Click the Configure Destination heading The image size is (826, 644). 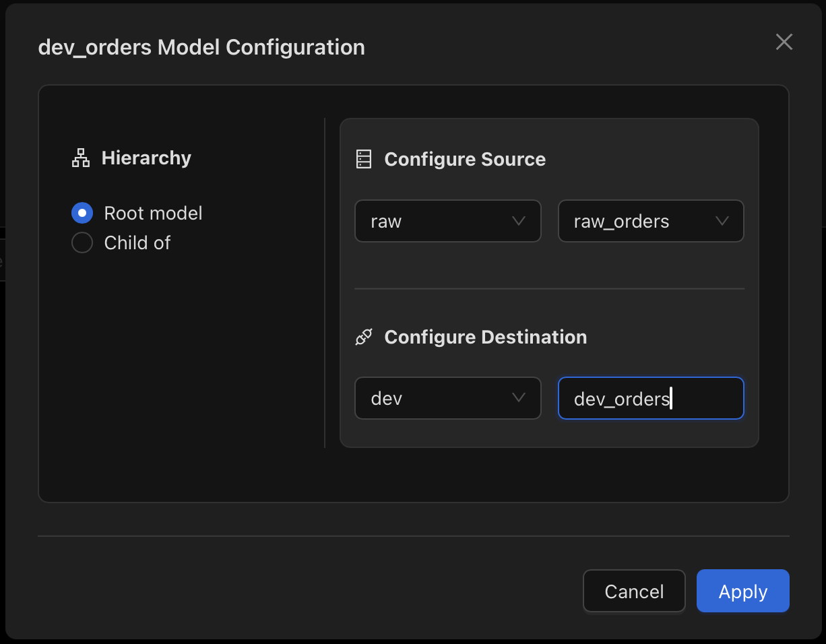pyautogui.click(x=485, y=337)
